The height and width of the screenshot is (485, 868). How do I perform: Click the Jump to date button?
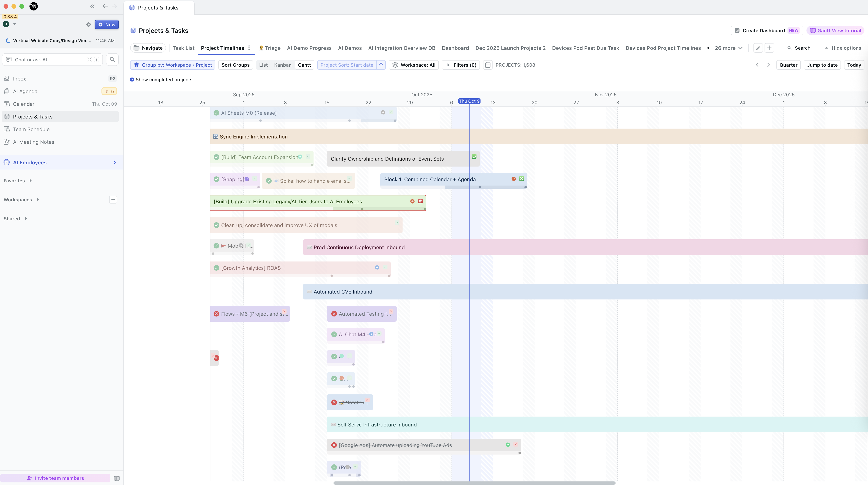coord(822,65)
